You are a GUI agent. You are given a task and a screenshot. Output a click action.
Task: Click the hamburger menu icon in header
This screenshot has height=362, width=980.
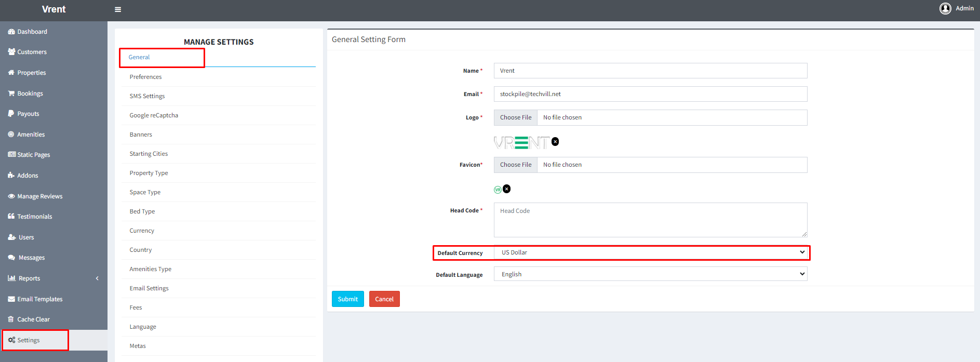pyautogui.click(x=118, y=9)
